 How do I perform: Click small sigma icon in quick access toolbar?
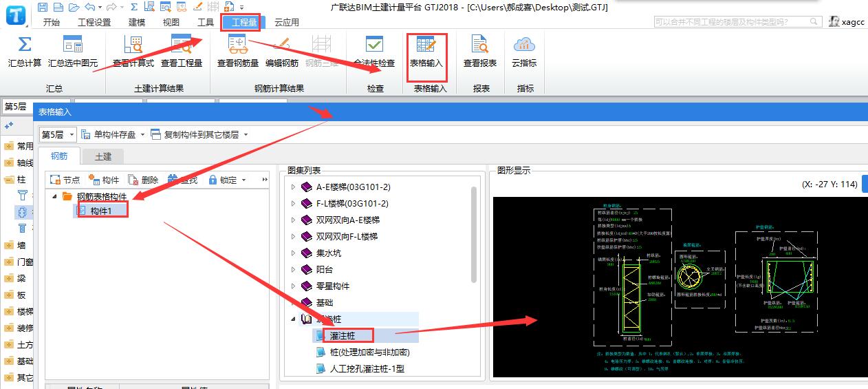133,7
